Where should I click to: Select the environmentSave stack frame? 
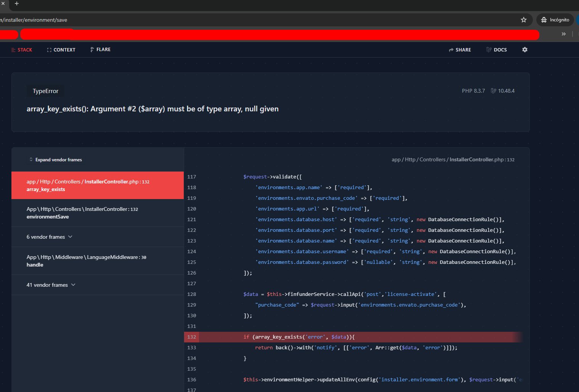tap(98, 213)
